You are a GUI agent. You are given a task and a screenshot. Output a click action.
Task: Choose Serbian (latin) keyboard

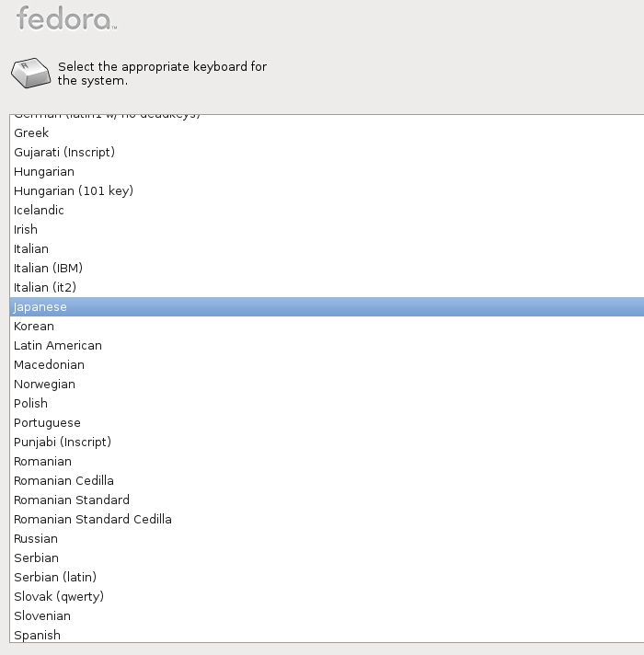(x=327, y=578)
